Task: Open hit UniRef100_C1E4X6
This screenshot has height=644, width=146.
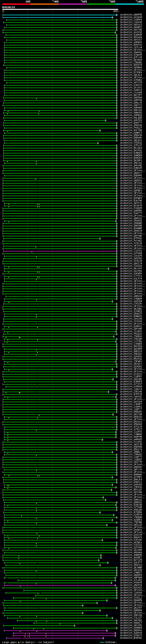Action: tap(131, 22)
